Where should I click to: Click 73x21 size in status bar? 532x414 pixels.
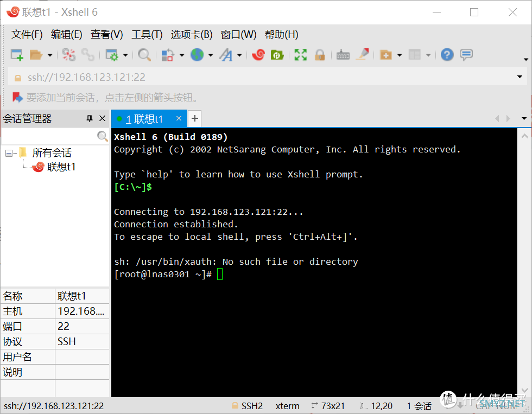coord(333,406)
